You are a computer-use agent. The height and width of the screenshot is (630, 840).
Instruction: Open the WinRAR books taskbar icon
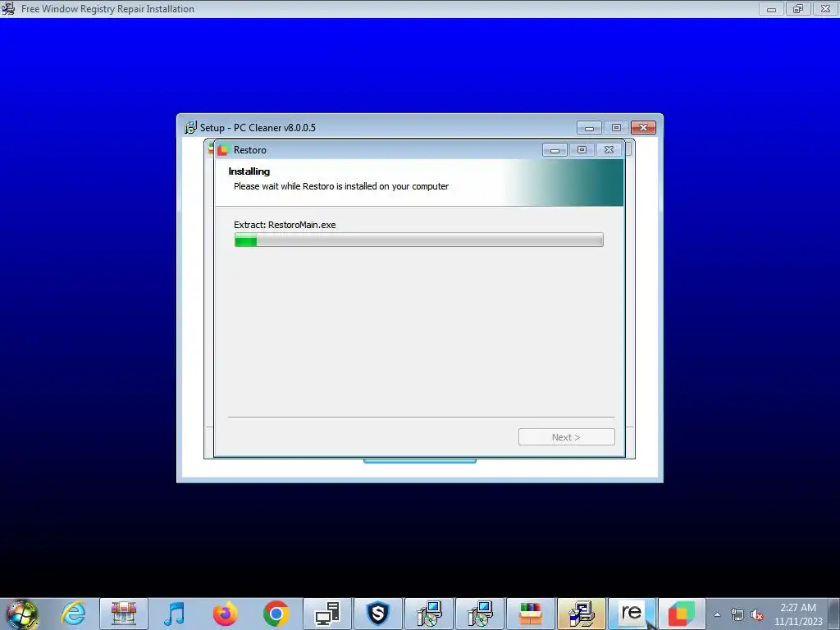coord(531,614)
